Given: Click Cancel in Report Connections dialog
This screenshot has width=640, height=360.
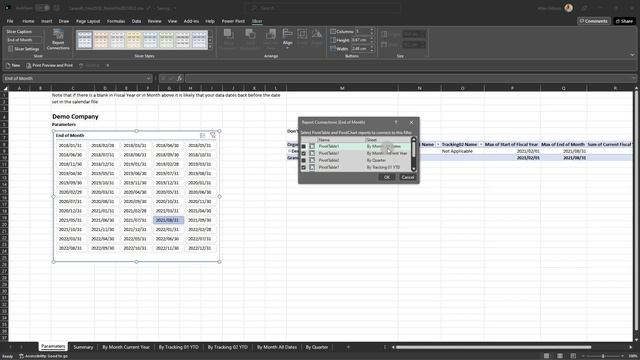Looking at the screenshot, I should [x=407, y=177].
